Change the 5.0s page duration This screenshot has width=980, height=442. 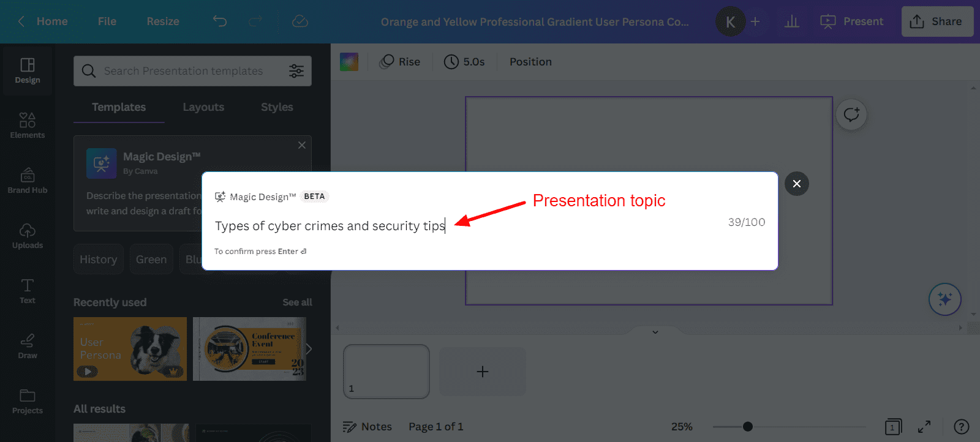click(x=464, y=62)
